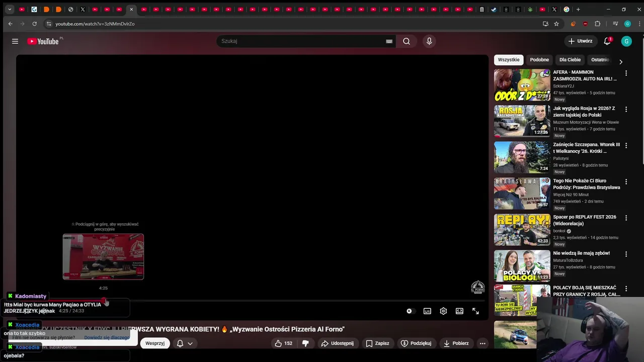Toggle subtitles captions button
The height and width of the screenshot is (362, 644).
coord(427,311)
